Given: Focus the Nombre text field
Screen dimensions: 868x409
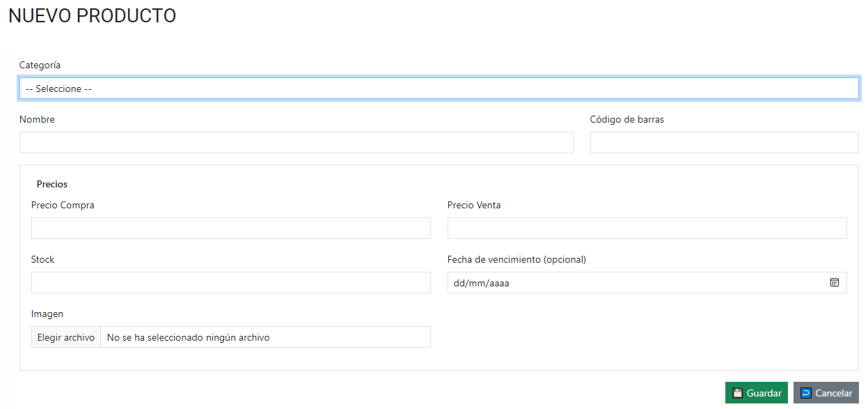Looking at the screenshot, I should click(296, 142).
